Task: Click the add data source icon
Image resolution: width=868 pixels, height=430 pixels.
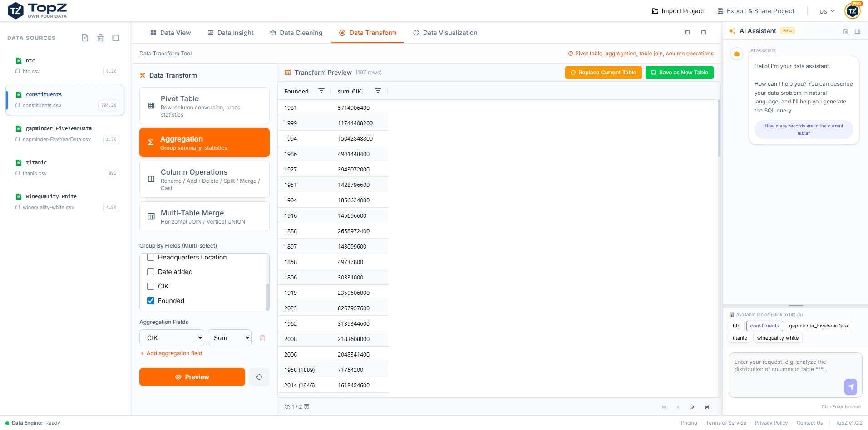Action: coord(85,38)
